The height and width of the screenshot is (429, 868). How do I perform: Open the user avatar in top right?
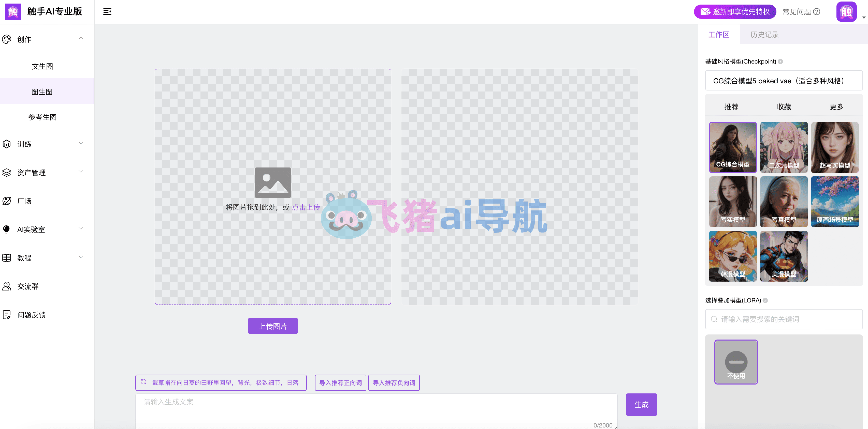point(846,12)
